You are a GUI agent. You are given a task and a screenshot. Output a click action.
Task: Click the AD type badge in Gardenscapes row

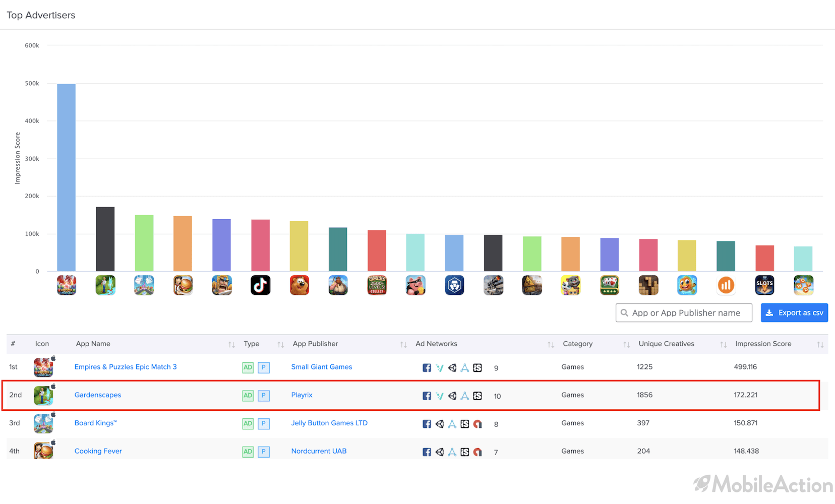(x=248, y=396)
